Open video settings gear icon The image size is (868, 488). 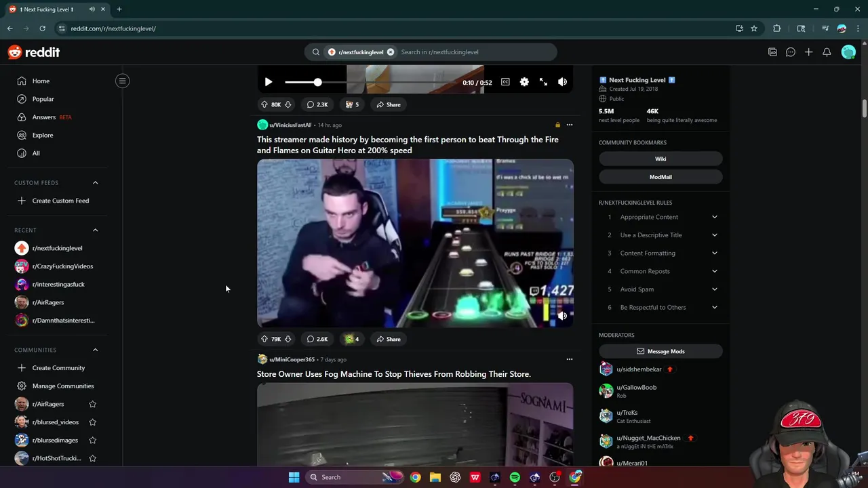(524, 82)
